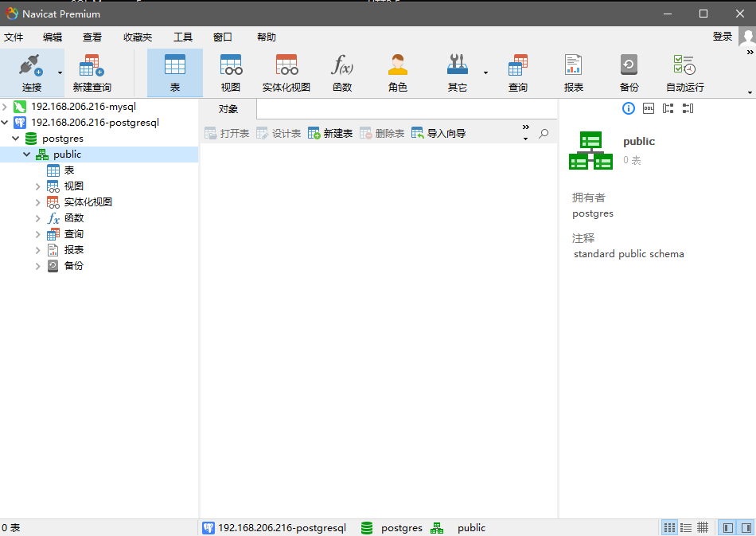The width and height of the screenshot is (756, 536).
Task: Select the 视图 (Views) tree item
Action: (74, 186)
